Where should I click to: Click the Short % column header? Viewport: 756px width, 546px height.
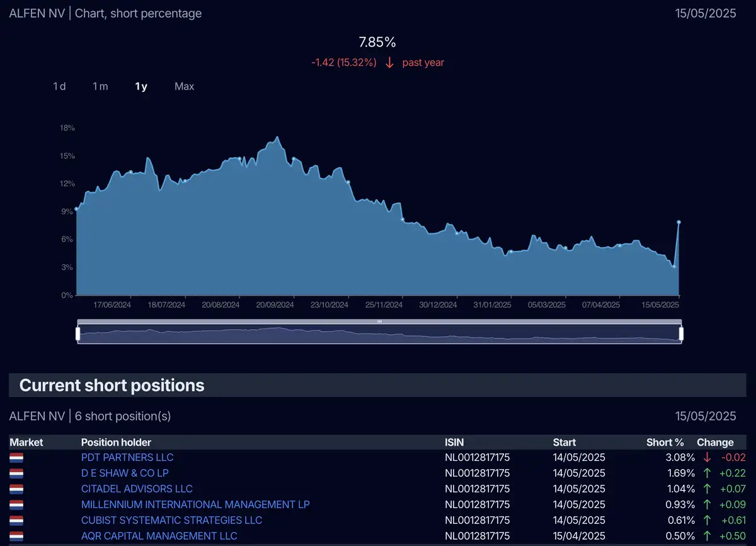tap(665, 442)
